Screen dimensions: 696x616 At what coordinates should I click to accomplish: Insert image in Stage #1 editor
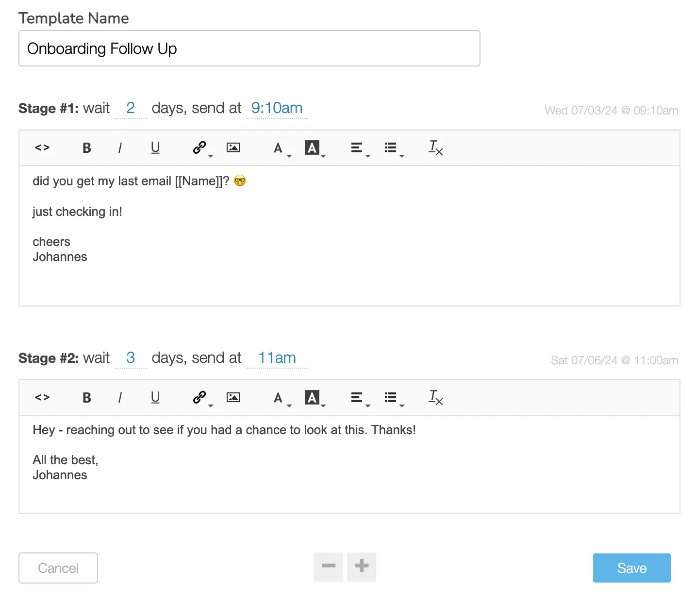pyautogui.click(x=233, y=148)
